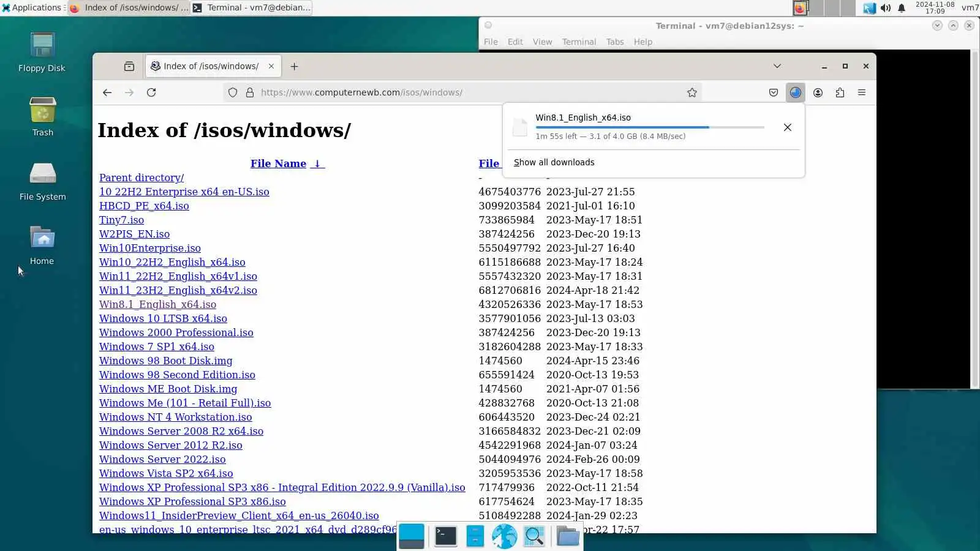
Task: Open File Manager cabinet icon in dock
Action: (475, 536)
